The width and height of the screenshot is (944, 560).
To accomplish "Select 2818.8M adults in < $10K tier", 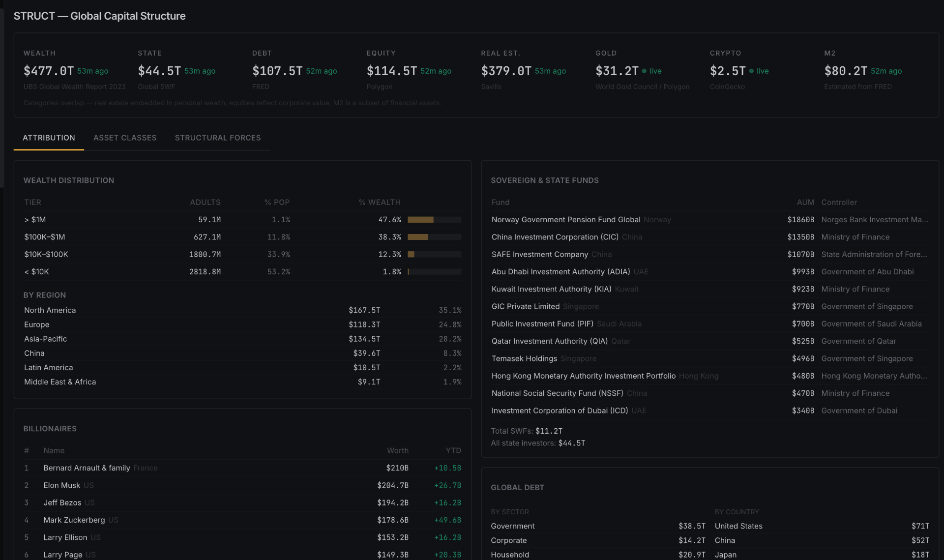I will [x=205, y=271].
